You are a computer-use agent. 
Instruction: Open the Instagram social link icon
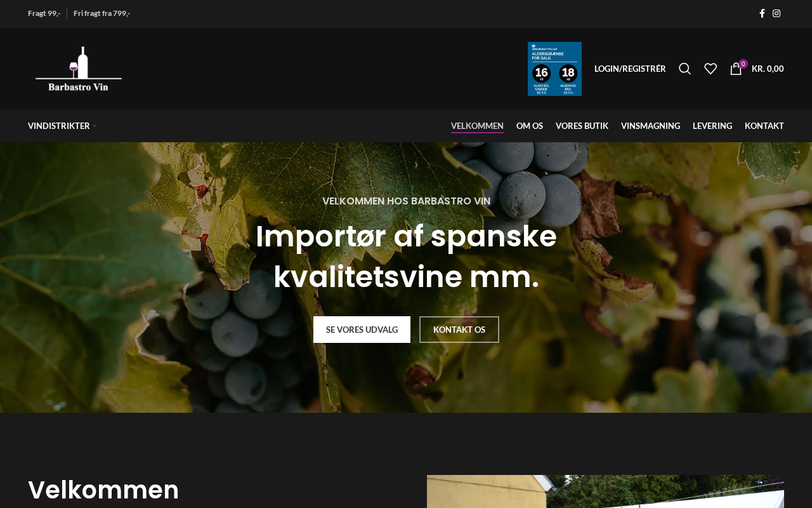776,13
